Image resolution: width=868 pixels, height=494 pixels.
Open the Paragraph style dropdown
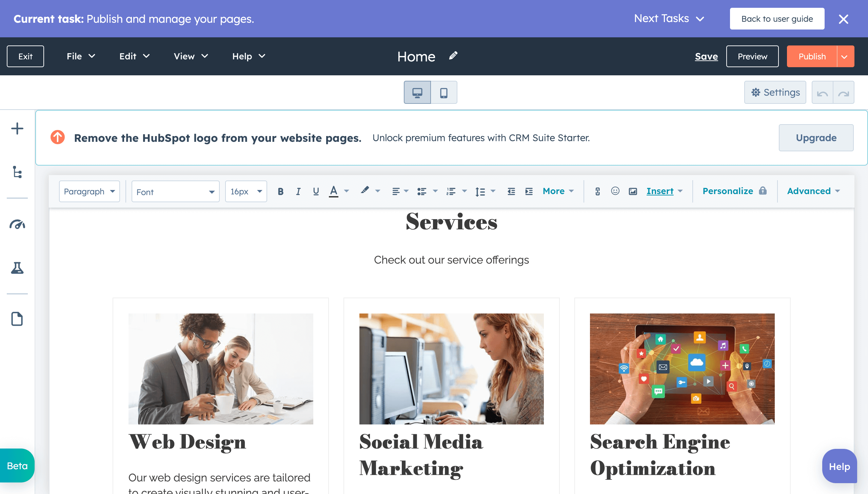pos(89,191)
